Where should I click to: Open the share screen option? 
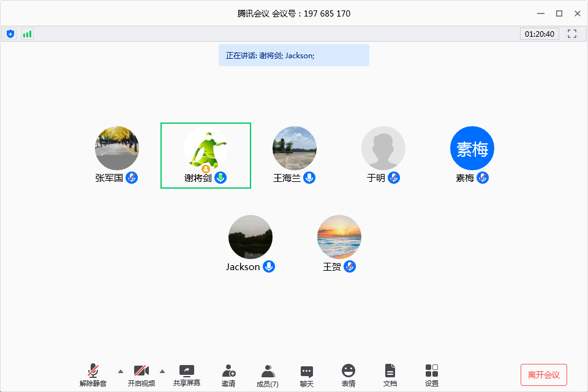(x=186, y=375)
